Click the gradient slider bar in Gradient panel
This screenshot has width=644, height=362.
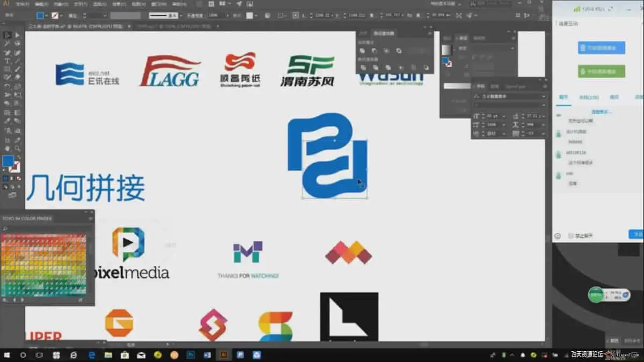click(x=457, y=86)
